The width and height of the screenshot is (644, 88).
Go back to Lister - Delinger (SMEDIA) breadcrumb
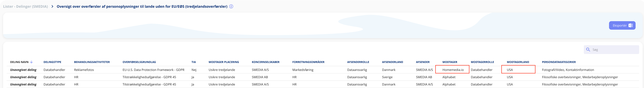point(25,7)
